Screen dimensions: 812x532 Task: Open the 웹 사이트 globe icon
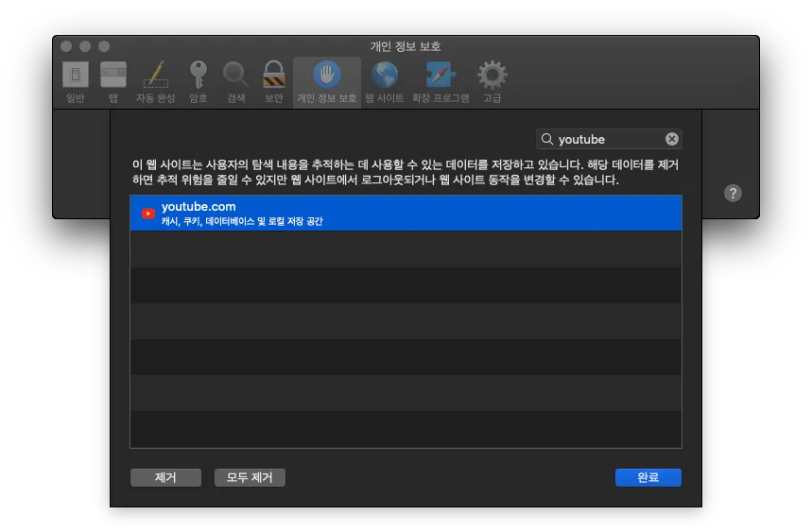384,76
